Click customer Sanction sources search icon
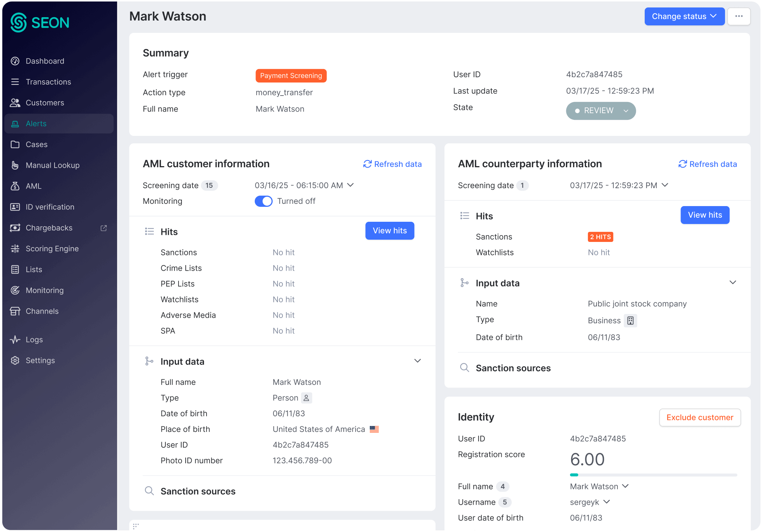 tap(149, 491)
